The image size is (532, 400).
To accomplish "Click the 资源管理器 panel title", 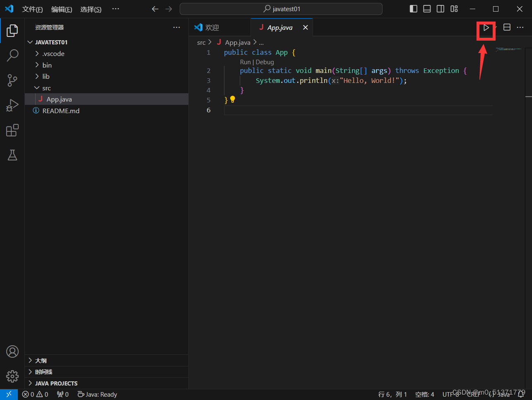I will coord(49,27).
